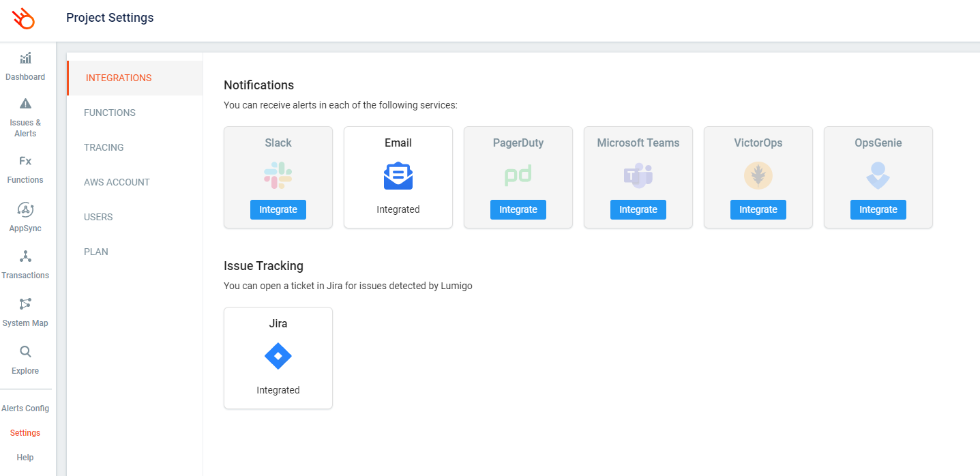Click Integrate under OpsGenie
This screenshot has height=476, width=980.
click(878, 209)
